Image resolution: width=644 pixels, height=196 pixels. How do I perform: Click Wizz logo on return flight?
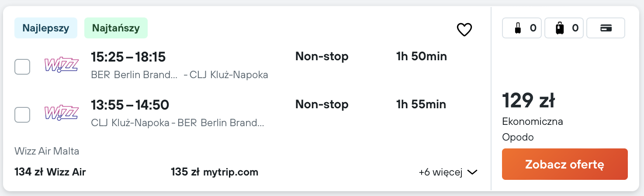[61, 113]
